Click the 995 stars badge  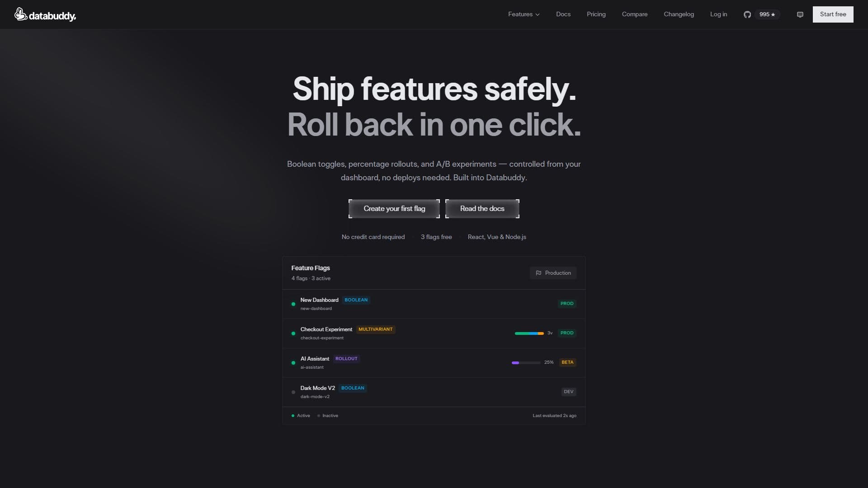767,14
